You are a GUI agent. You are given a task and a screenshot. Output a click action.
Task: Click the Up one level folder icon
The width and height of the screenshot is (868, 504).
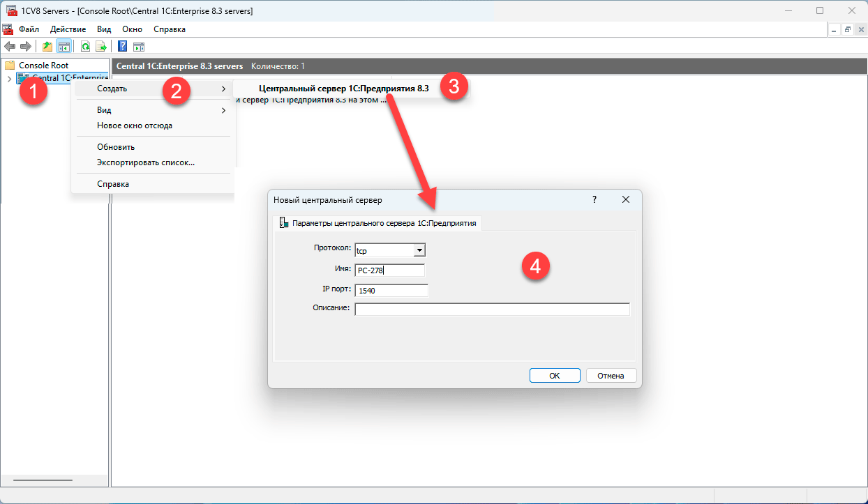[47, 47]
